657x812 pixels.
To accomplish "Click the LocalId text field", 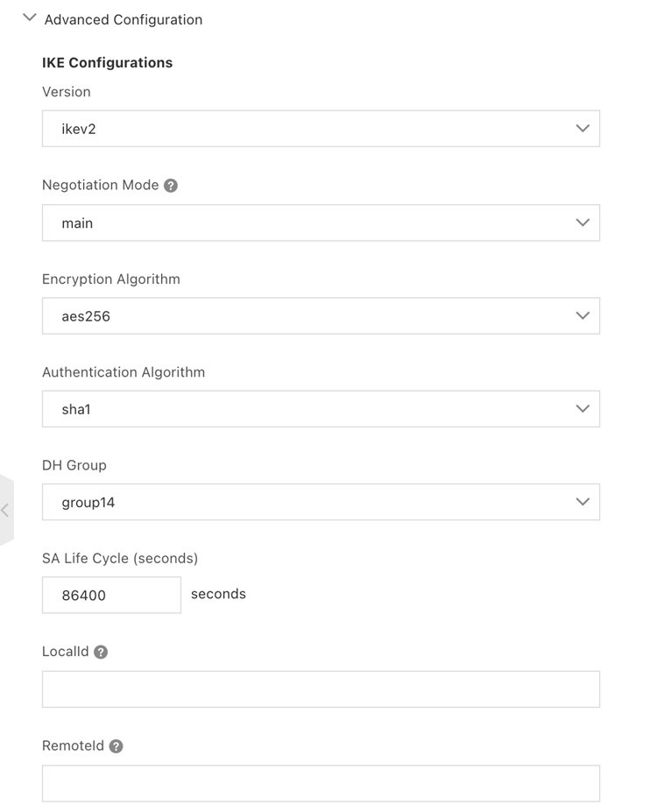I will pyautogui.click(x=321, y=689).
